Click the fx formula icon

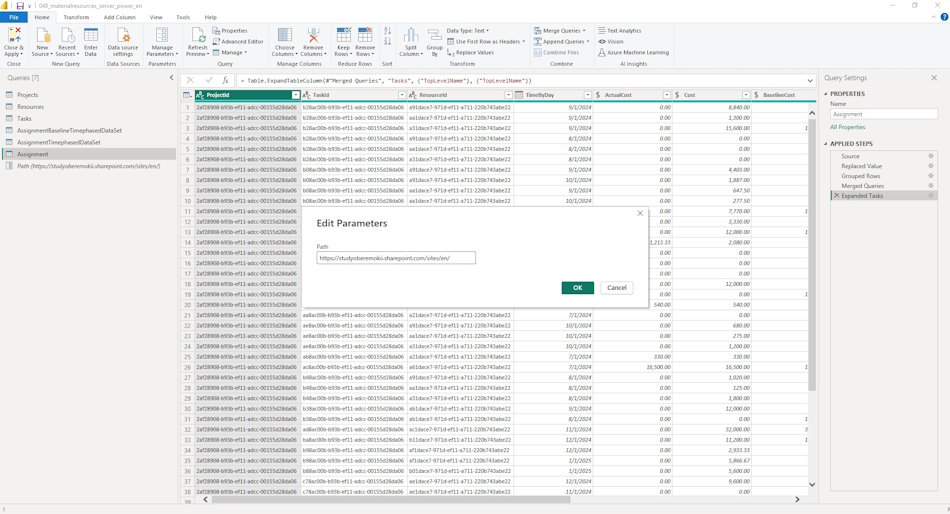225,80
